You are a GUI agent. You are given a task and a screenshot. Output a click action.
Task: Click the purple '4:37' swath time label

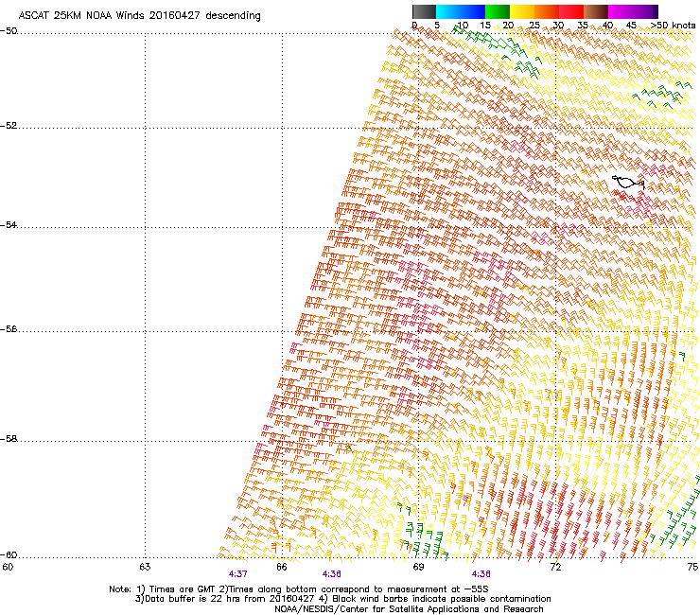click(238, 574)
